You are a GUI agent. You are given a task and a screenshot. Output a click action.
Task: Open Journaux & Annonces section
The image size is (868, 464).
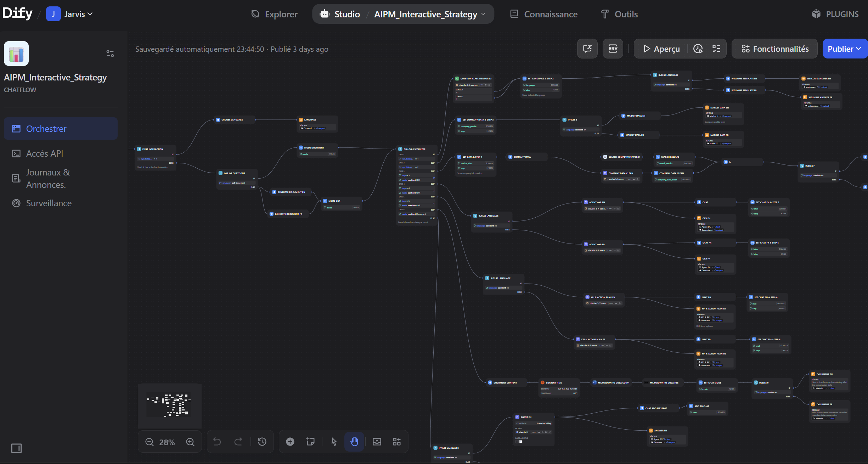61,178
